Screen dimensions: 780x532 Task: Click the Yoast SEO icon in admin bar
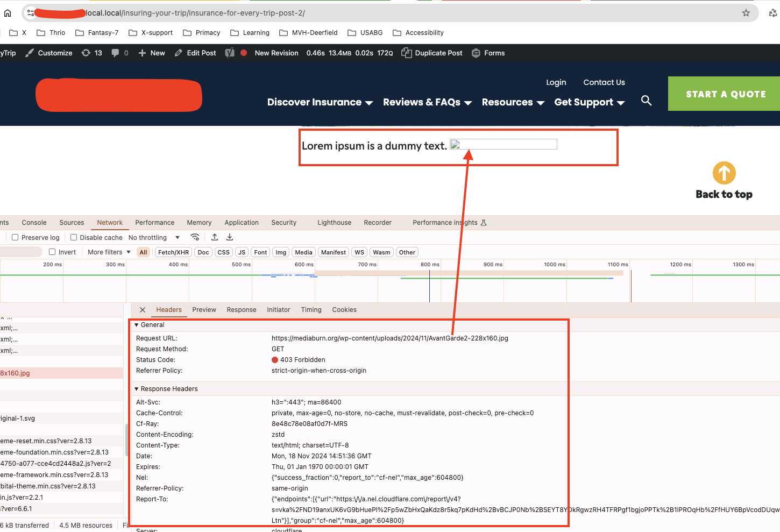230,53
